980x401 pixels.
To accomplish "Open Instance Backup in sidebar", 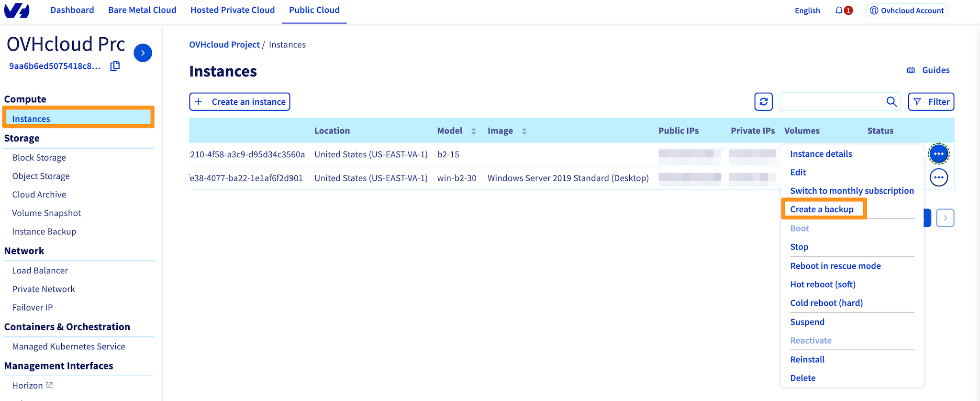I will (44, 232).
